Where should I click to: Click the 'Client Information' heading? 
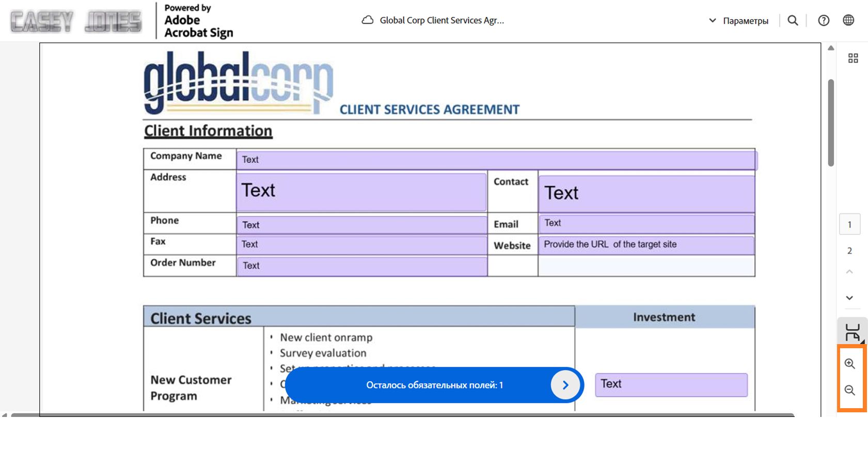208,131
